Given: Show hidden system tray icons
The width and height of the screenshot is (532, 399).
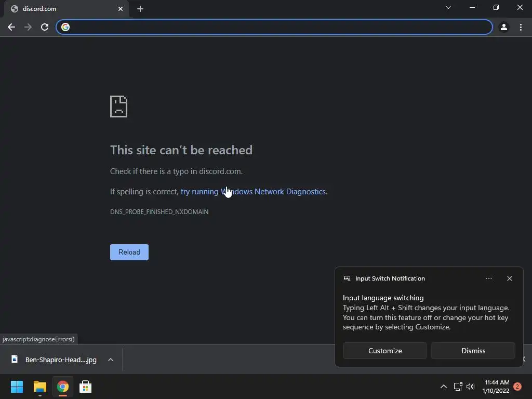Looking at the screenshot, I should click(444, 387).
